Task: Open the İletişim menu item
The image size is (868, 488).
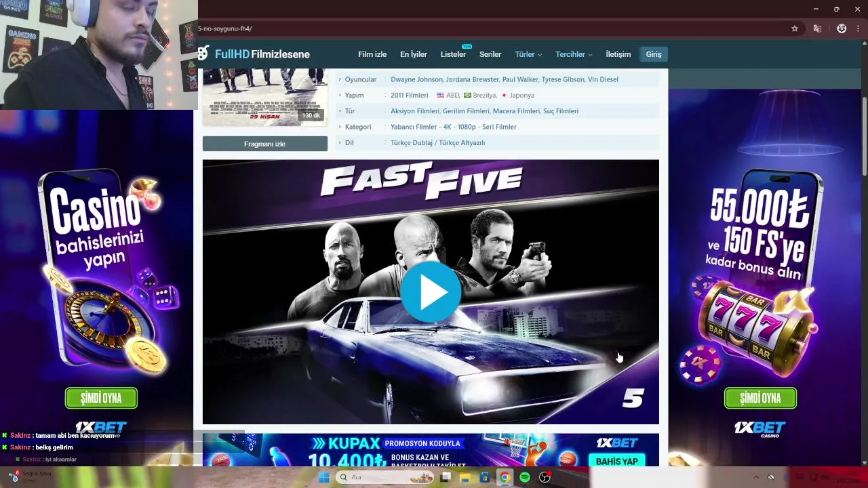Action: (618, 54)
